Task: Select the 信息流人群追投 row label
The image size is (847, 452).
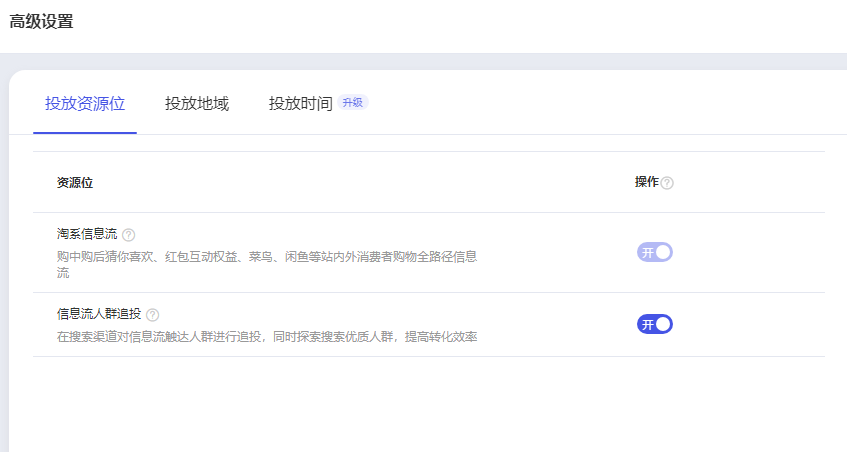Action: click(100, 314)
